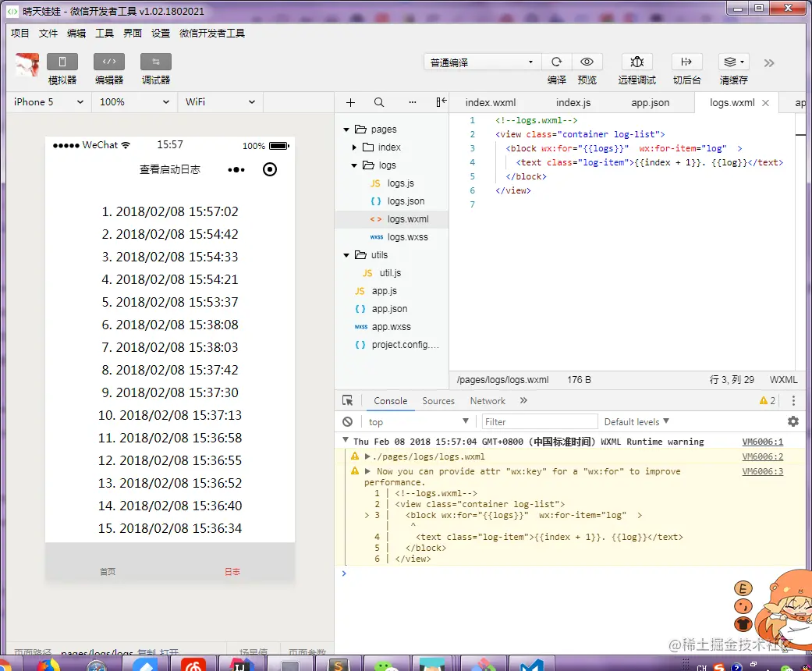Tap the 日志 tab in simulator
The width and height of the screenshot is (812, 671).
tap(232, 571)
